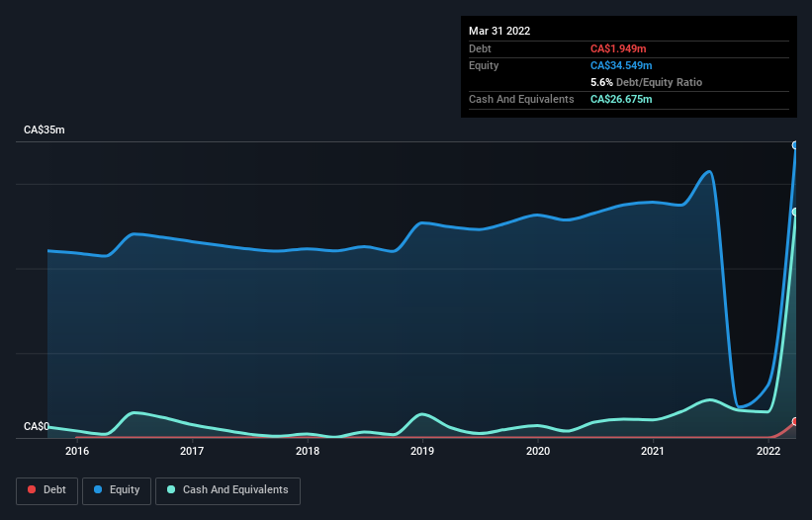Click the blue Equity data point marker
Image resolution: width=812 pixels, height=520 pixels.
795,145
